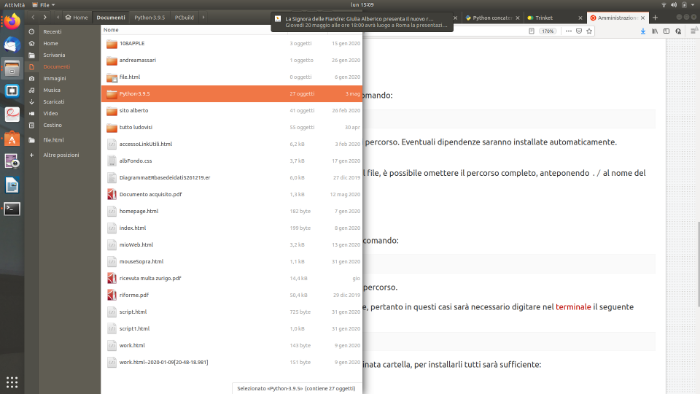Screen dimensions: 700x394
Task: Select work.html file
Action: (x=232, y=345)
